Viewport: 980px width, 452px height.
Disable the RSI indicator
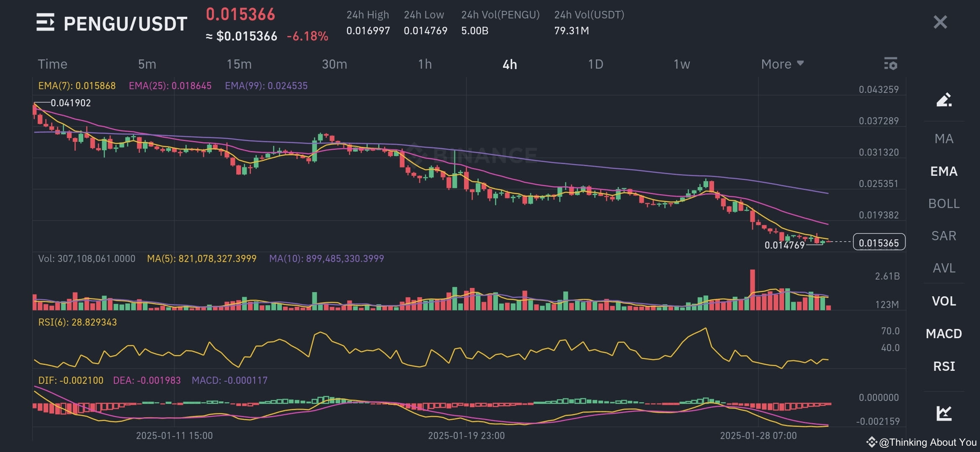click(x=944, y=366)
